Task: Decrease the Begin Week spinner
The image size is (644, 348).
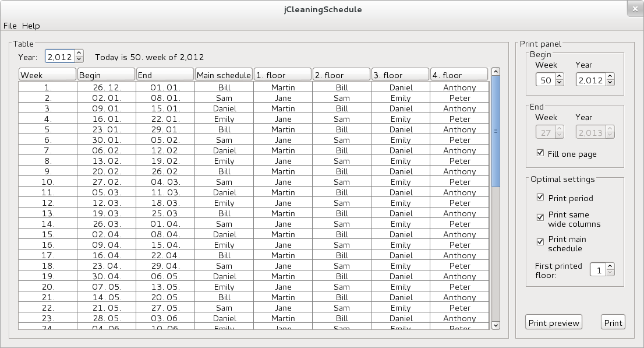Action: tap(559, 83)
